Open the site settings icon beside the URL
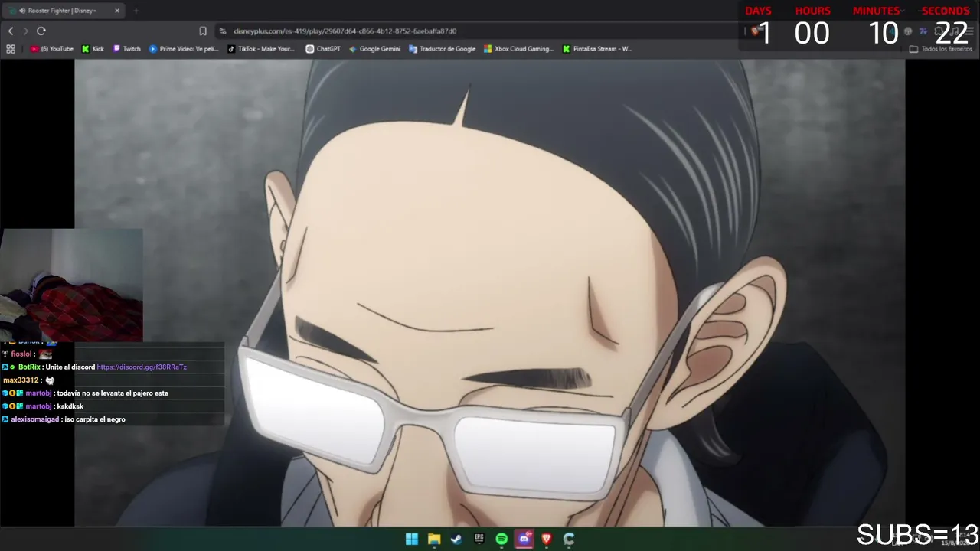The image size is (980, 551). click(x=223, y=31)
